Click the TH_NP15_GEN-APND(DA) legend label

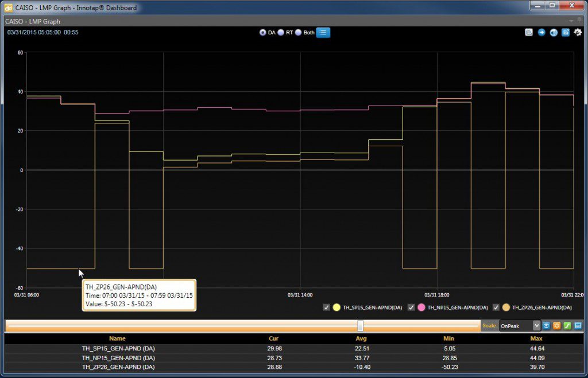pos(458,307)
